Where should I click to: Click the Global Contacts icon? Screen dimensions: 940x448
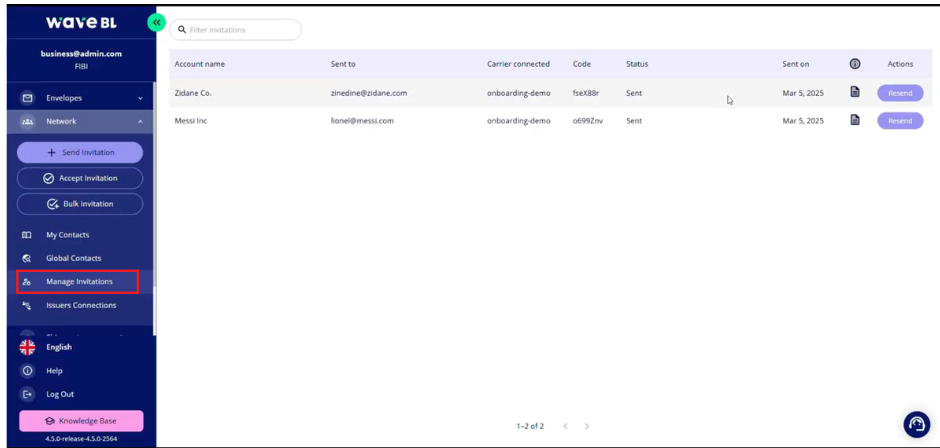point(27,258)
